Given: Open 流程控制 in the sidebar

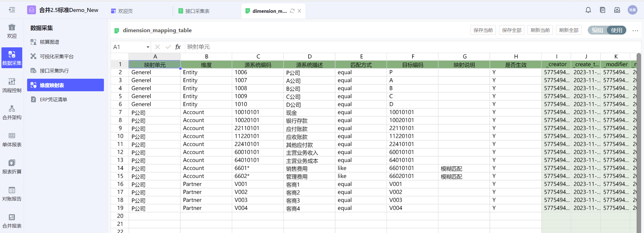Looking at the screenshot, I should click(12, 85).
